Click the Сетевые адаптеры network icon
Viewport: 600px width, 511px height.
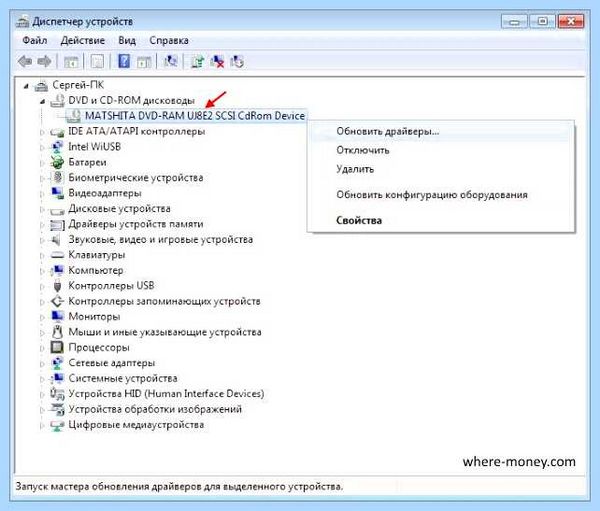(x=57, y=363)
